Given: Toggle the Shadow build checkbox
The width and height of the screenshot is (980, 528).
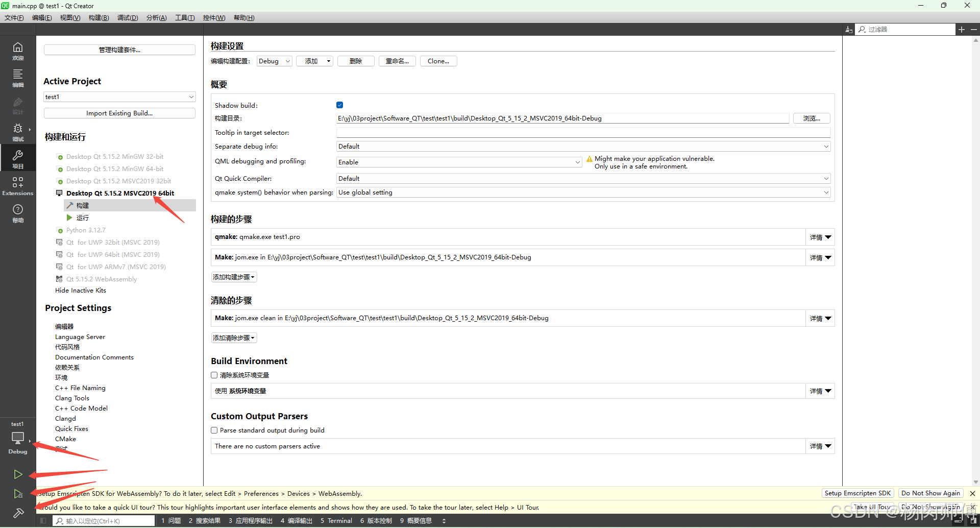Looking at the screenshot, I should (x=339, y=105).
